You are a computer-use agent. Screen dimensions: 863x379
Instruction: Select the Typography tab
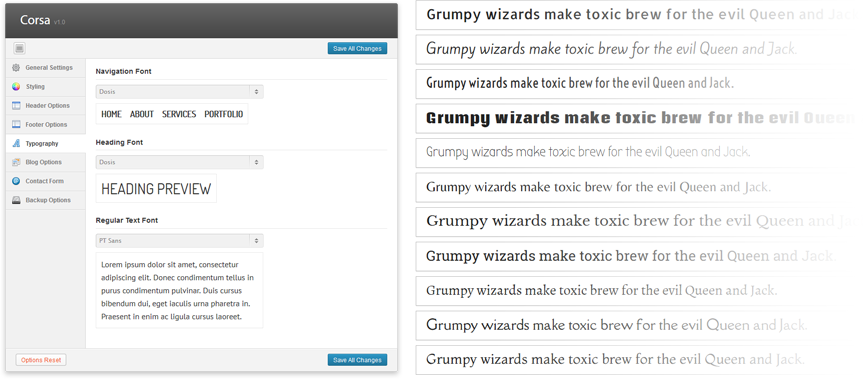tap(46, 144)
